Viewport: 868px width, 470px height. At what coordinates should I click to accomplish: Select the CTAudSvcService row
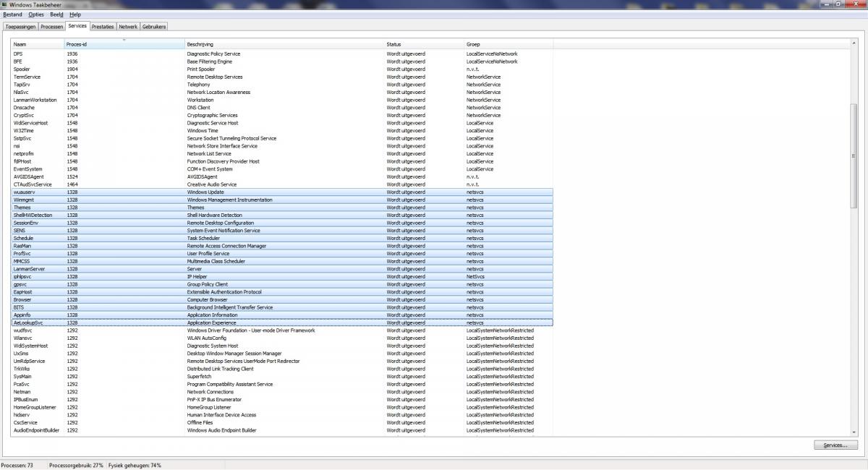pos(283,184)
